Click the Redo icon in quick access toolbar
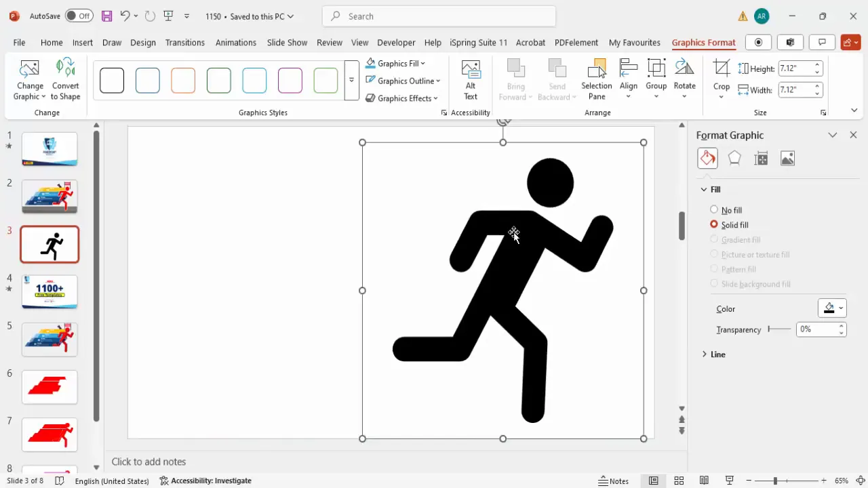The image size is (868, 488). [x=150, y=16]
